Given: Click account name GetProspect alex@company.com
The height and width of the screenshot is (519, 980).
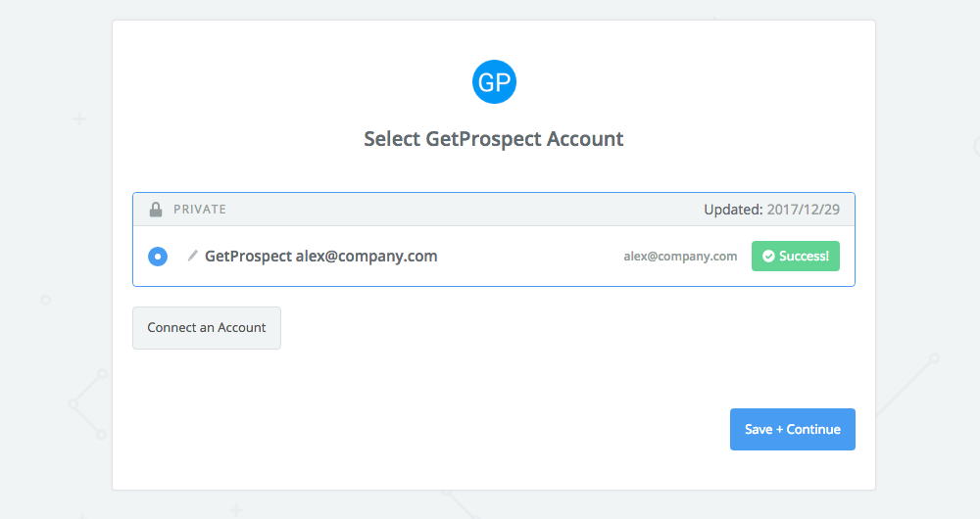Looking at the screenshot, I should pyautogui.click(x=321, y=256).
